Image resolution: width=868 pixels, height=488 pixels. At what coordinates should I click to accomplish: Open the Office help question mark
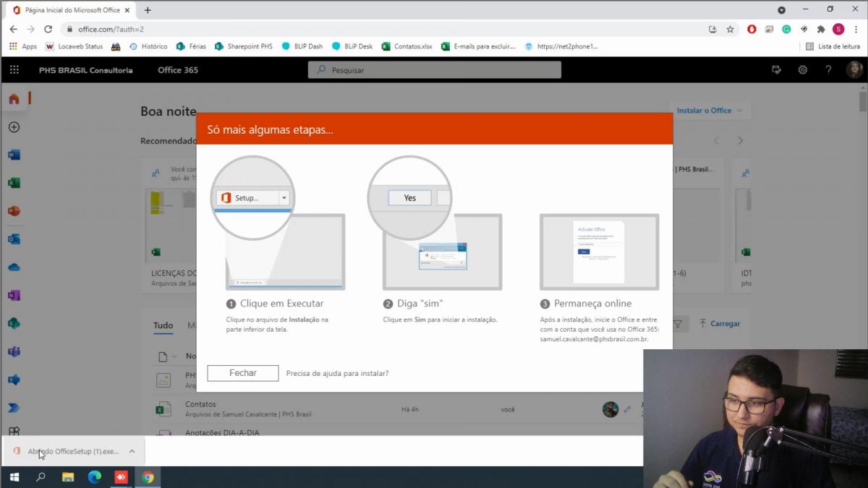pyautogui.click(x=829, y=70)
